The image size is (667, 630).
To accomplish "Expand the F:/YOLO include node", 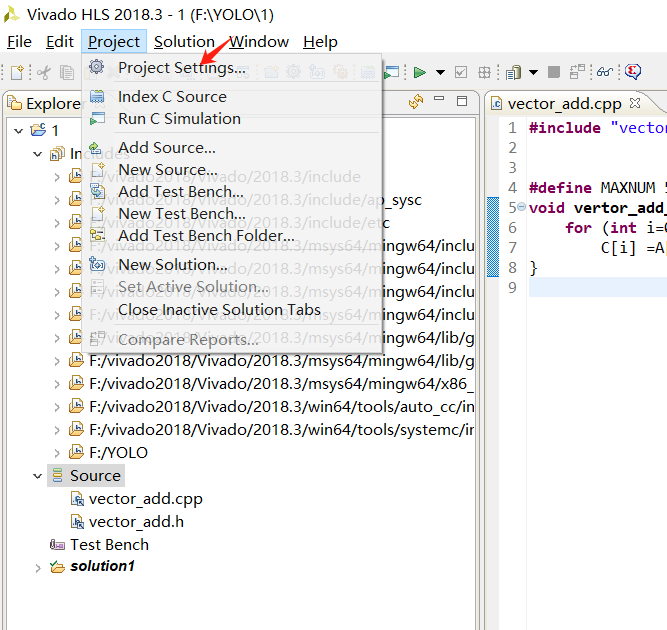I will click(57, 453).
